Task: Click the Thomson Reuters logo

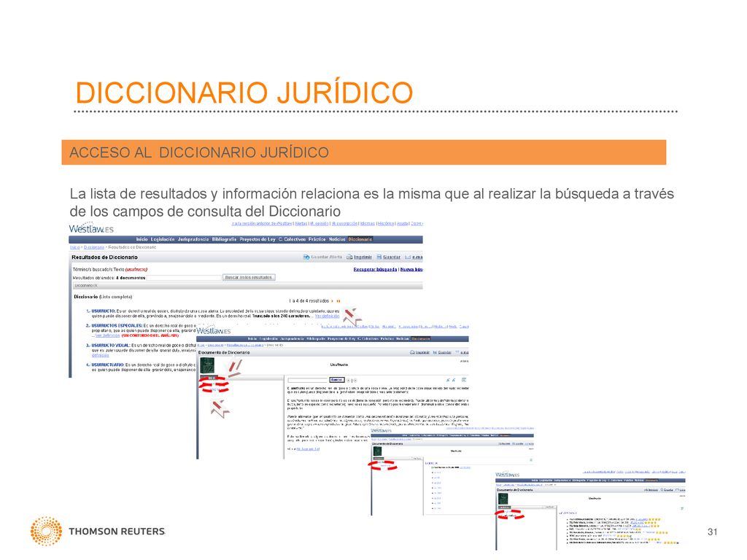Action: 98,531
